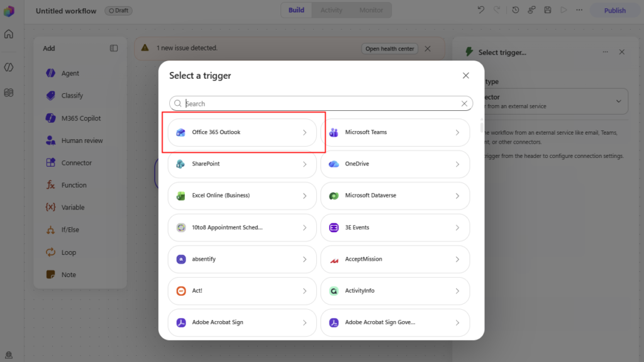Screen dimensions: 644x362
Task: Select the ActivityInfo connector
Action: coord(395,291)
